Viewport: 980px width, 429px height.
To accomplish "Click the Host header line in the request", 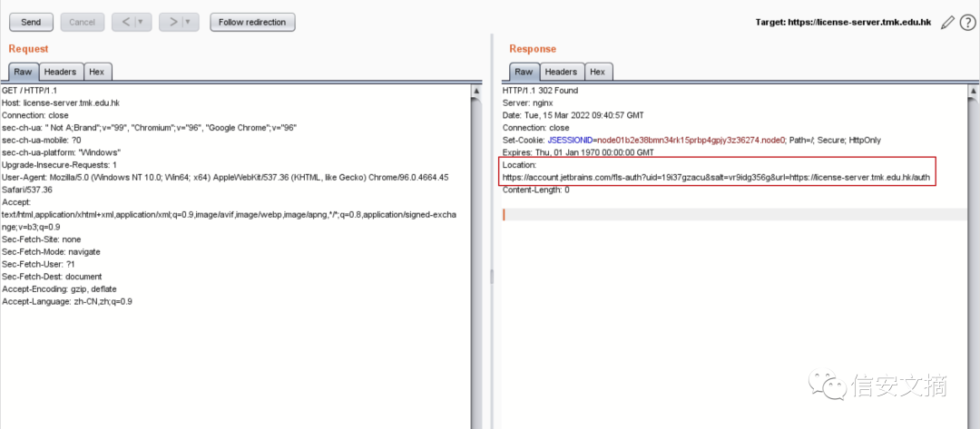I will pyautogui.click(x=59, y=103).
